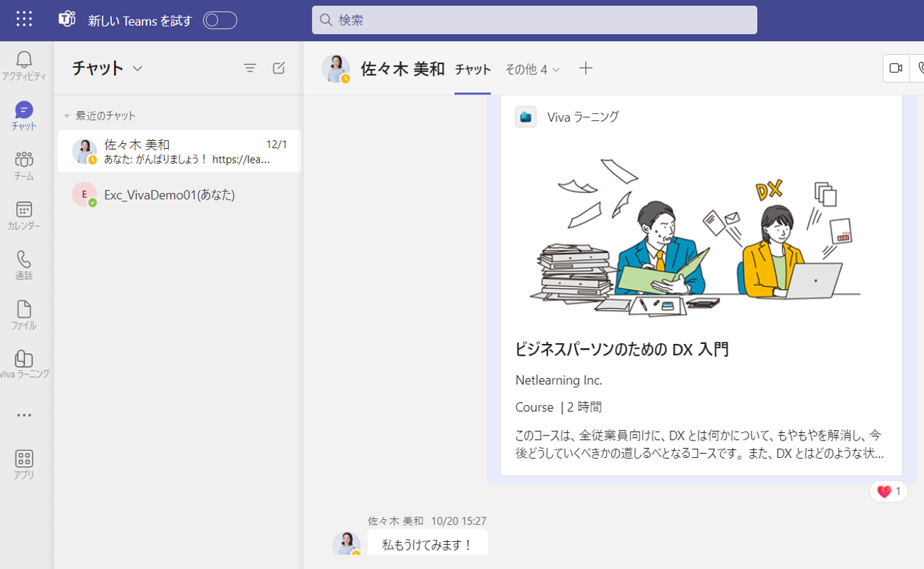
Task: Open the chat filter icon
Action: point(250,68)
